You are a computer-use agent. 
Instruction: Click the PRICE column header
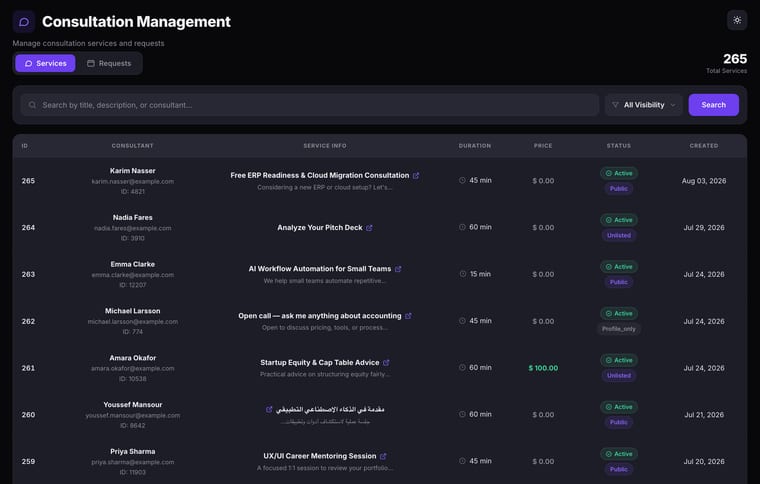(x=543, y=146)
